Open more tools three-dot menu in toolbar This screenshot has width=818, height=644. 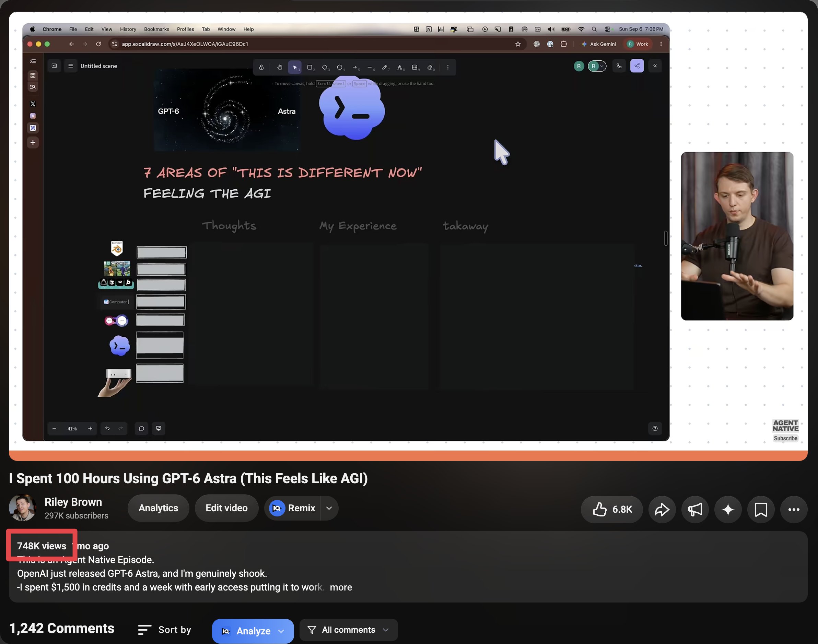448,67
